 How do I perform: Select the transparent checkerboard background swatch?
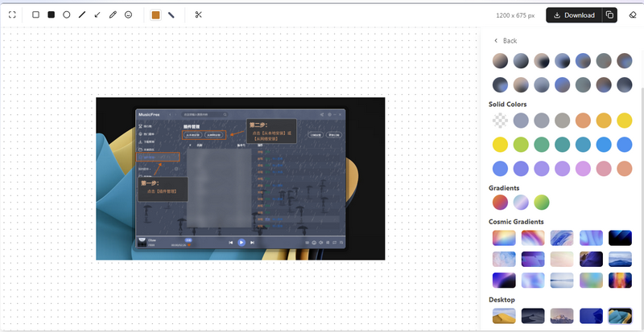(500, 121)
